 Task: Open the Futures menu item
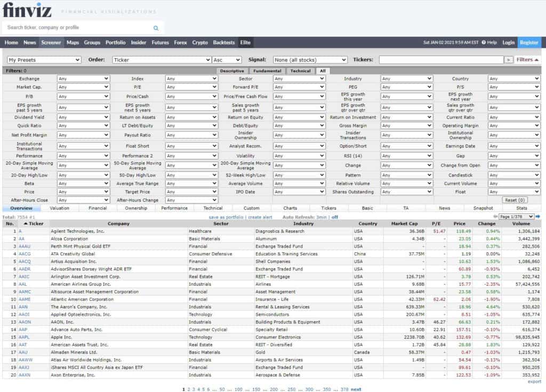[x=160, y=43]
